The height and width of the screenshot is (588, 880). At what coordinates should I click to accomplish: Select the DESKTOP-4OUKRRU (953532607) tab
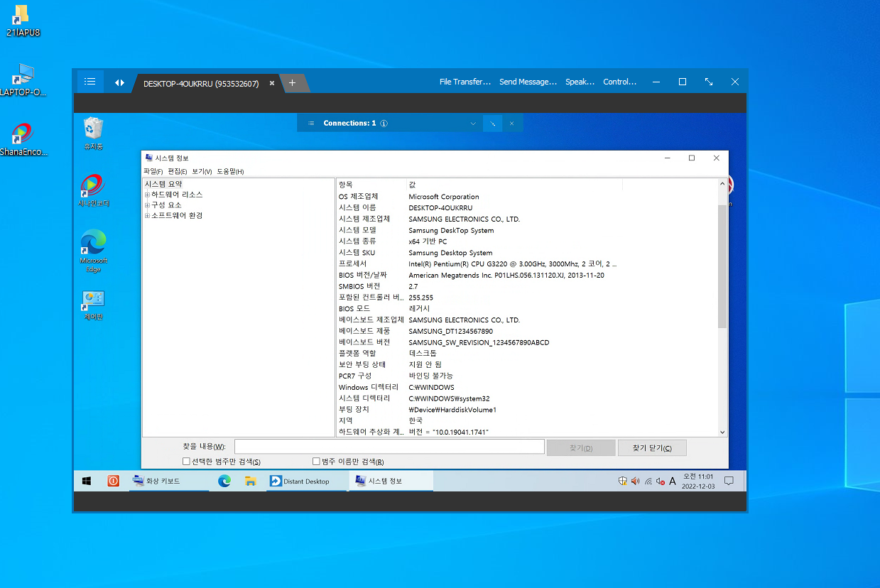coord(201,83)
